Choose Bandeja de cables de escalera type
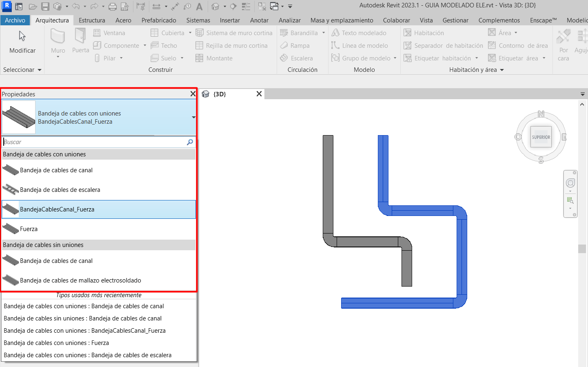The height and width of the screenshot is (367, 588). point(99,190)
